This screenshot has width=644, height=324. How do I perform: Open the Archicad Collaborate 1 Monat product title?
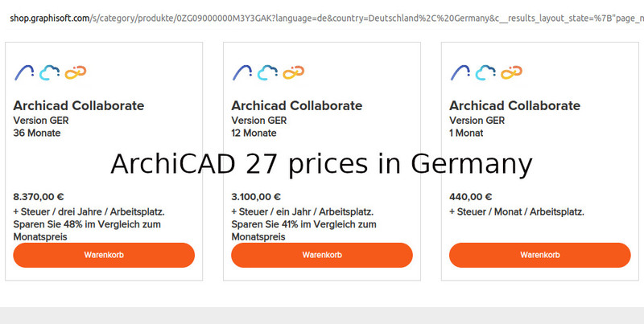(514, 105)
